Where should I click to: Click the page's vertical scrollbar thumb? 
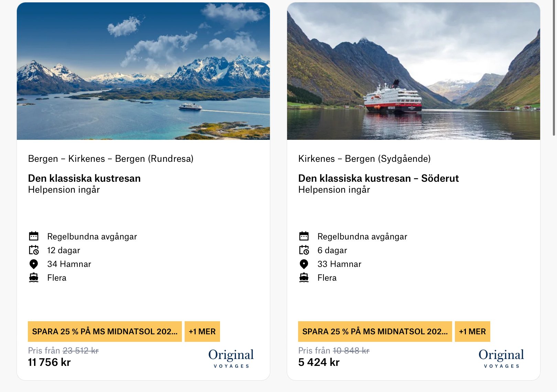point(554,69)
